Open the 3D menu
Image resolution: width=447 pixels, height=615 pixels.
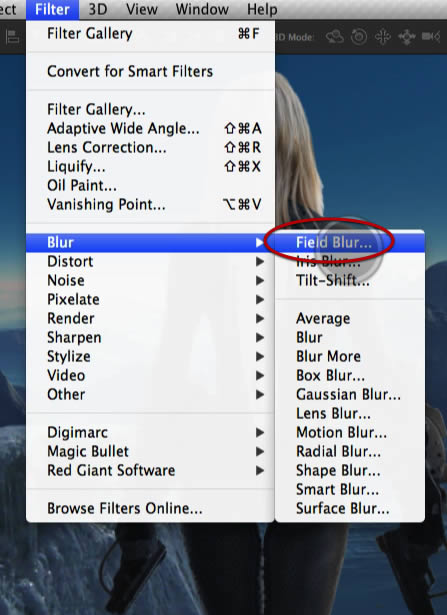click(98, 9)
